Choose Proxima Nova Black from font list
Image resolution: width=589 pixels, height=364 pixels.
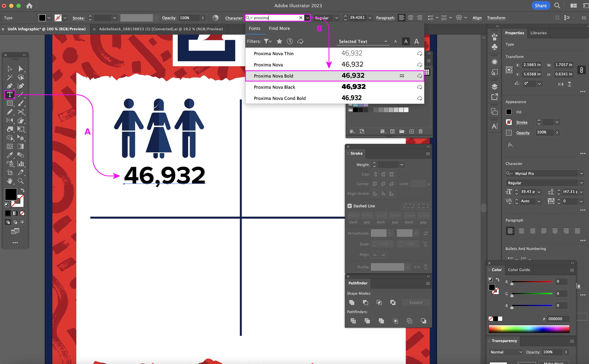(274, 87)
